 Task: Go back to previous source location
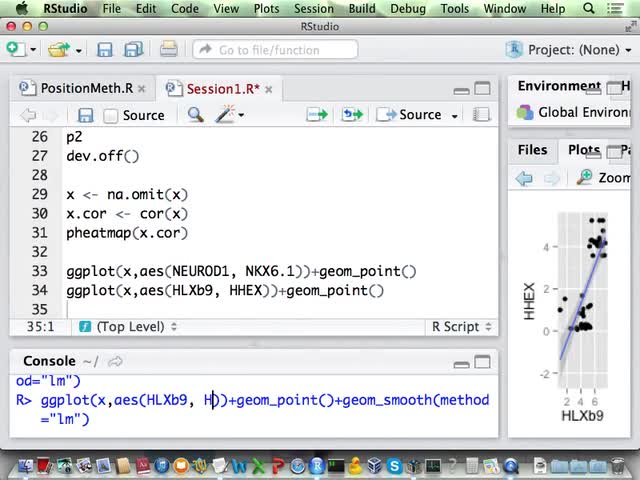(x=28, y=115)
